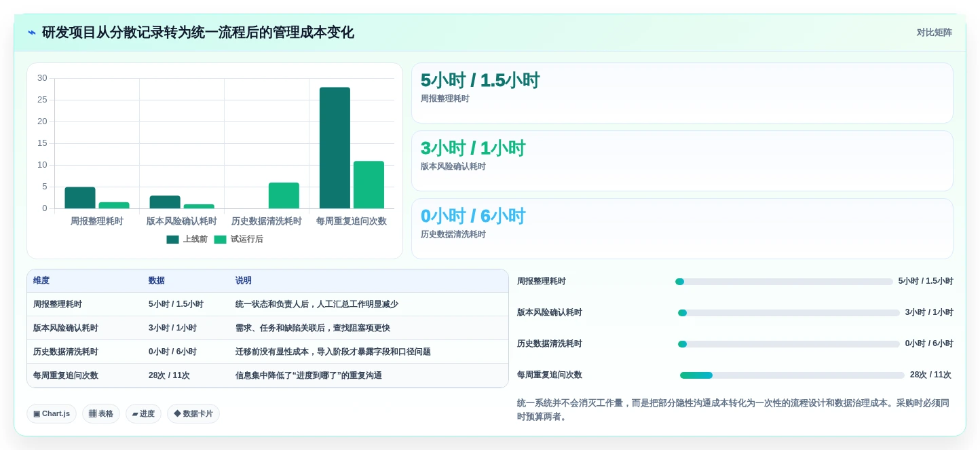Viewport: 980px width, 450px height.
Task: Click the 对比矩阵 label in header
Action: pyautogui.click(x=934, y=33)
